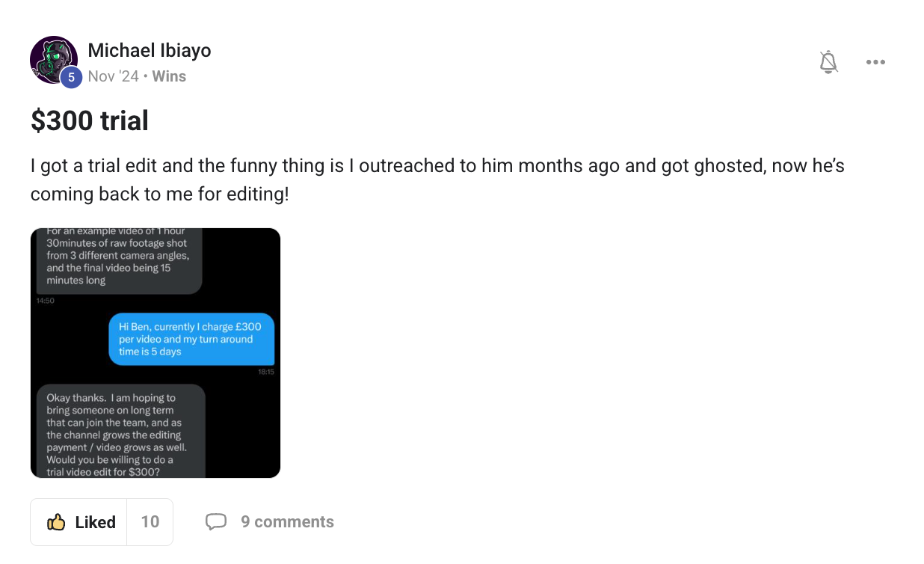Open the "$300 trial" post title

point(90,120)
